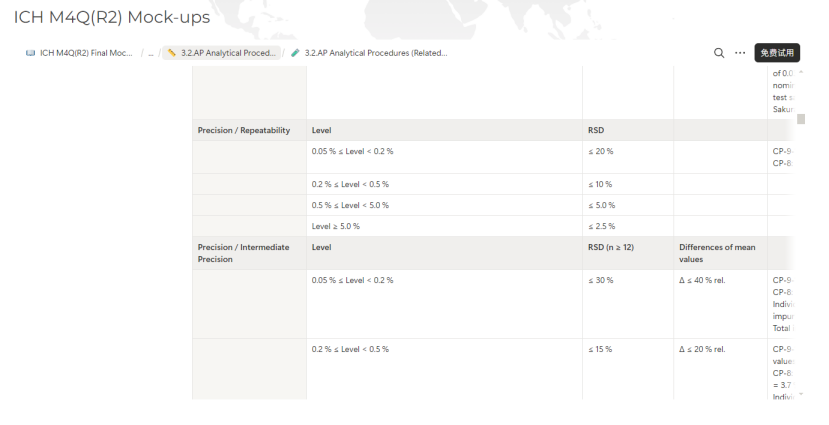Click the book icon in the breadcrumb
This screenshot has width=829, height=425.
pos(30,53)
